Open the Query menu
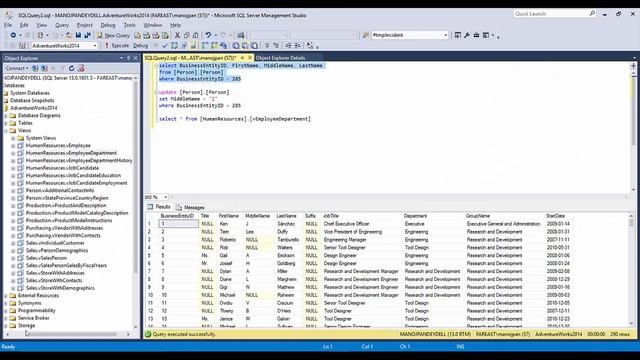This screenshot has height=360, width=640. click(x=62, y=25)
